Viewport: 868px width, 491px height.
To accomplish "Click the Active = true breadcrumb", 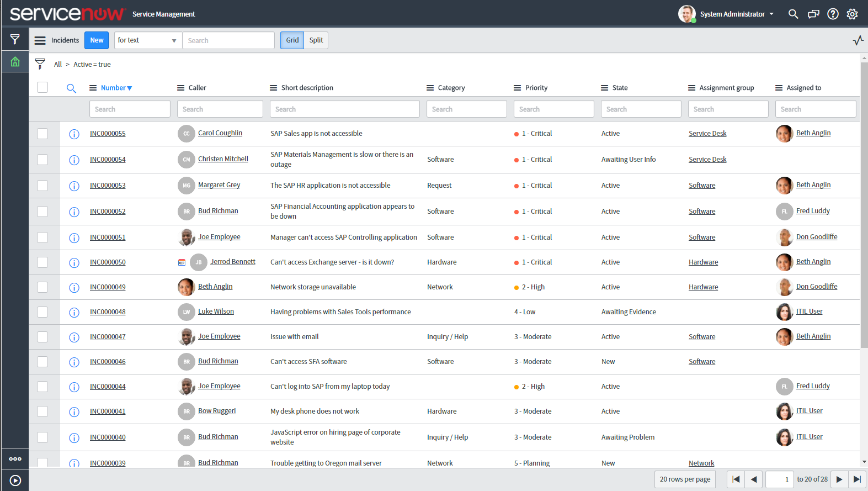I will tap(92, 65).
